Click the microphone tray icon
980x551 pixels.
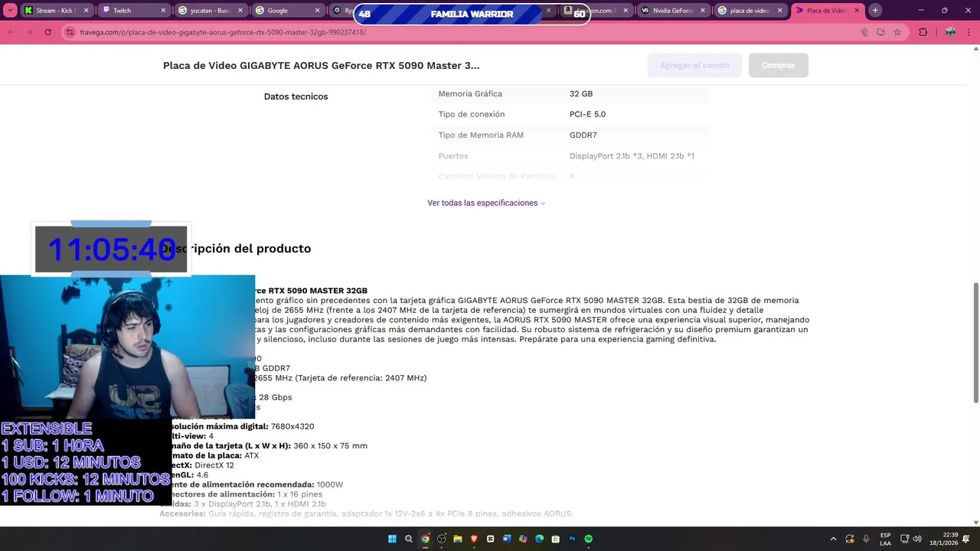(866, 539)
